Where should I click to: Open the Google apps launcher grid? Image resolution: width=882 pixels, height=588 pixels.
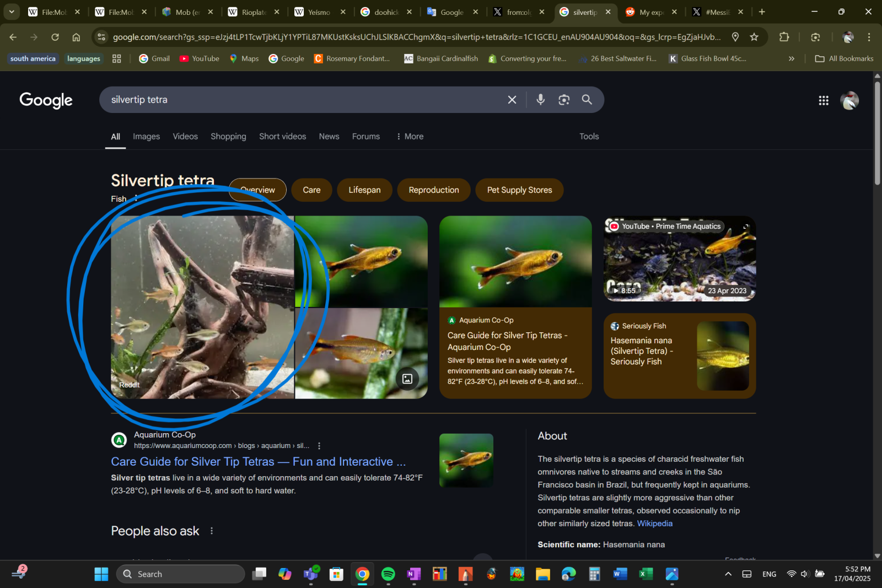823,100
